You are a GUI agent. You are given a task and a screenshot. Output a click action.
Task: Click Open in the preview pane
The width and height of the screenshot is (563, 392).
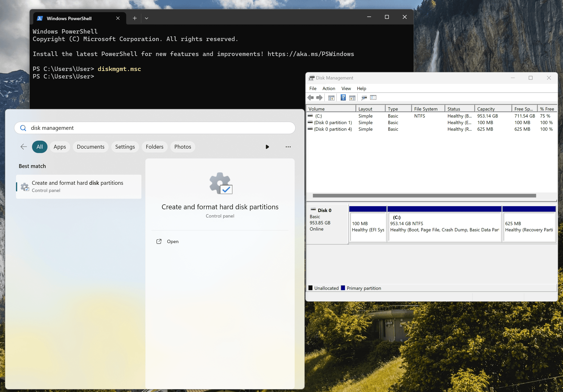(173, 241)
